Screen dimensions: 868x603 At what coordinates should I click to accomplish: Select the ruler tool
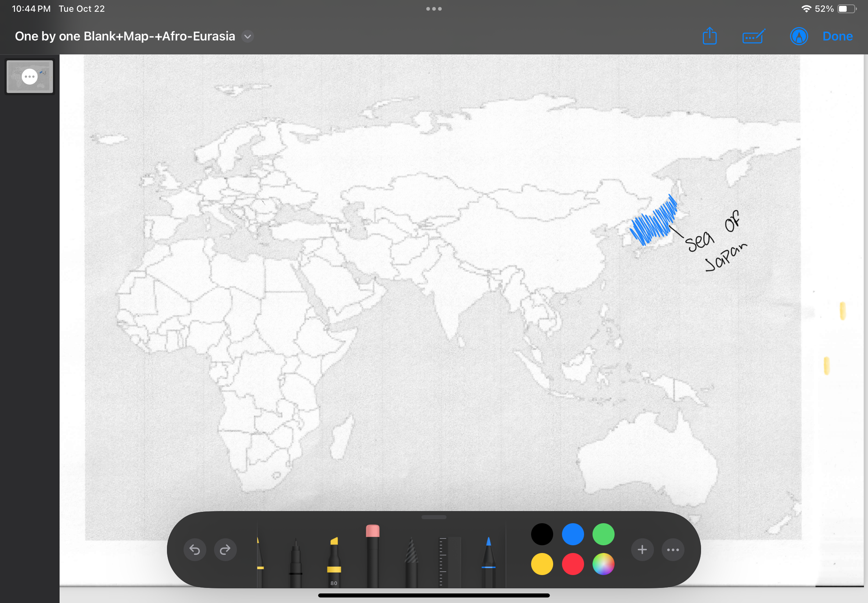pos(450,562)
